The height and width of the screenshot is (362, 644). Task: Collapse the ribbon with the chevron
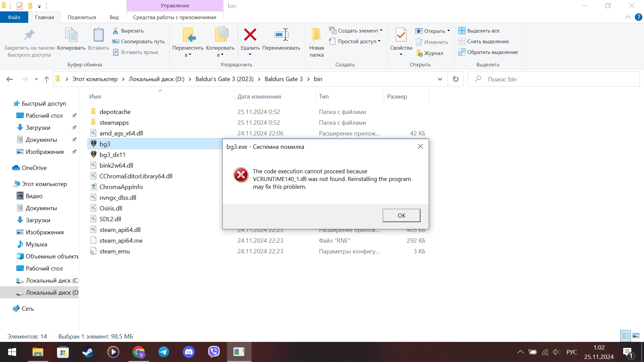[628, 17]
